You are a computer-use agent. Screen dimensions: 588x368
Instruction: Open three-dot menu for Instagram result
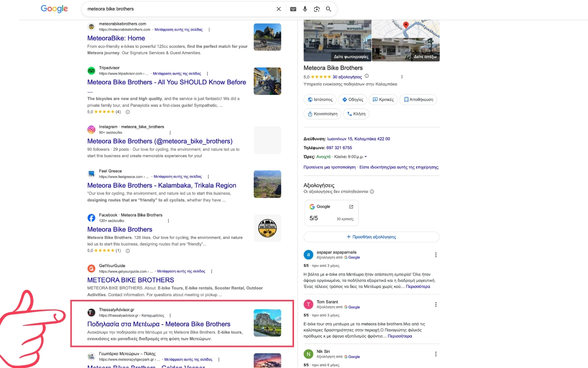pyautogui.click(x=170, y=132)
